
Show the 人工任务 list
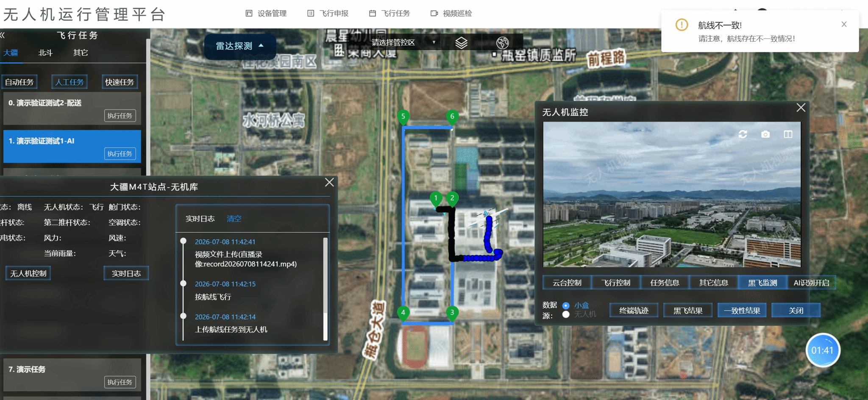click(70, 82)
